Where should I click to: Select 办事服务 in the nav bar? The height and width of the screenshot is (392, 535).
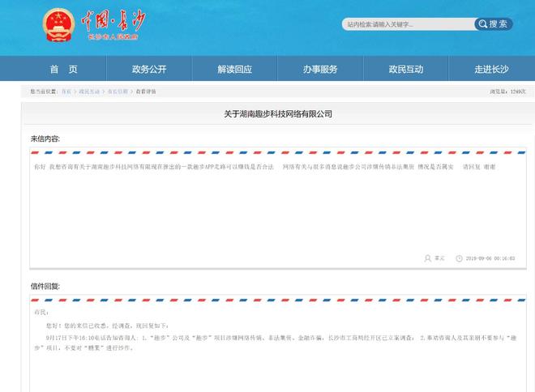pyautogui.click(x=320, y=69)
